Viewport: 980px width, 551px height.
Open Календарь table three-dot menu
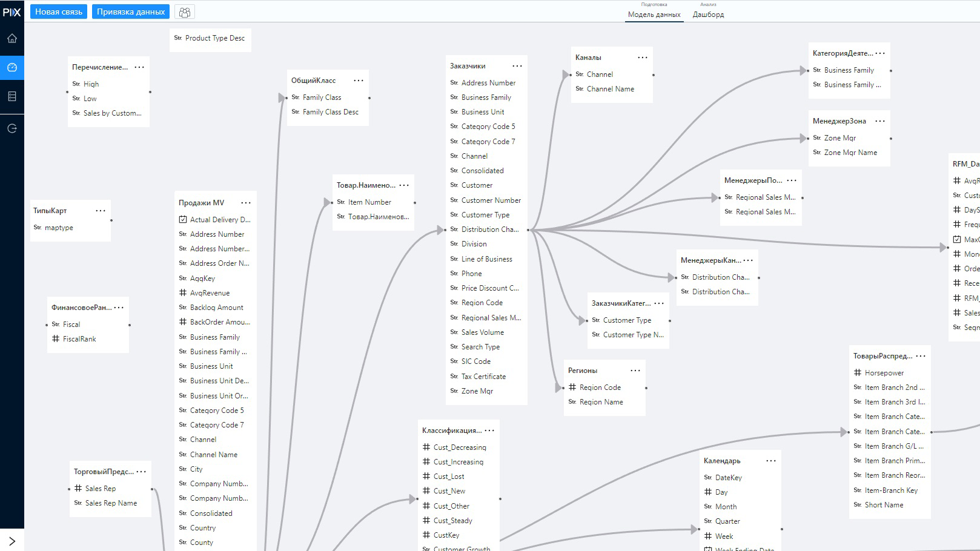(x=771, y=461)
